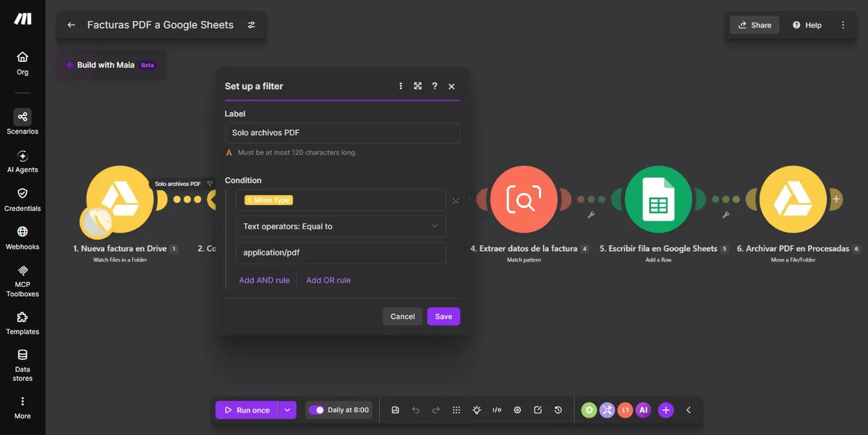The height and width of the screenshot is (435, 868).
Task: Click the orange brackets favorite icon
Action: pyautogui.click(x=626, y=410)
